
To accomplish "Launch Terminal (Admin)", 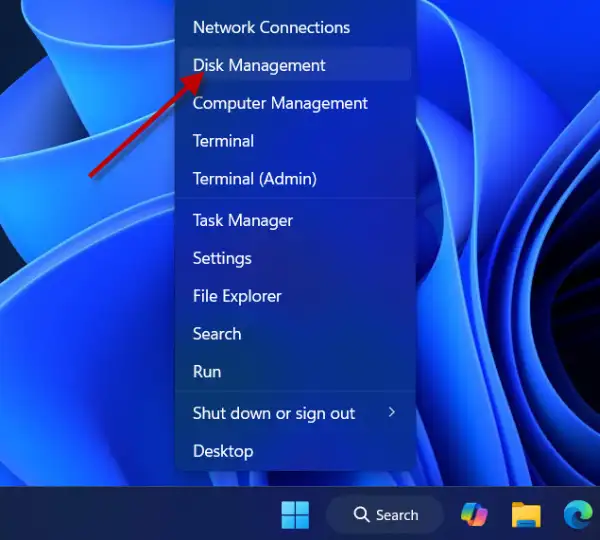I will 295,179.
